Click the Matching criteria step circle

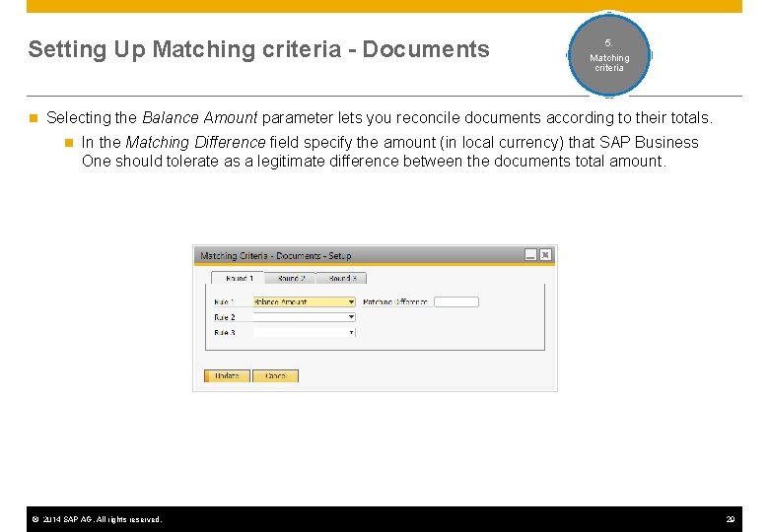pyautogui.click(x=609, y=55)
